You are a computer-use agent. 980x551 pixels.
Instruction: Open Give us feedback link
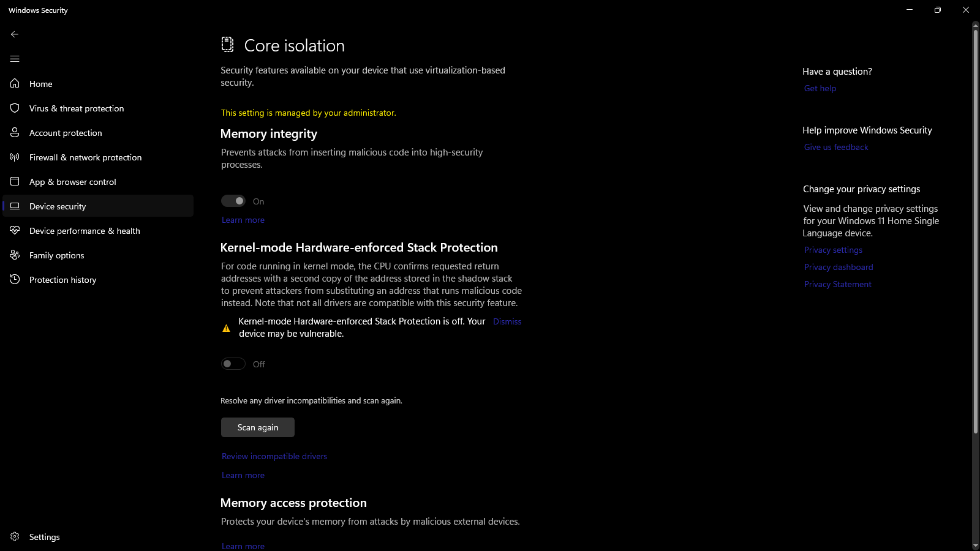tap(836, 147)
